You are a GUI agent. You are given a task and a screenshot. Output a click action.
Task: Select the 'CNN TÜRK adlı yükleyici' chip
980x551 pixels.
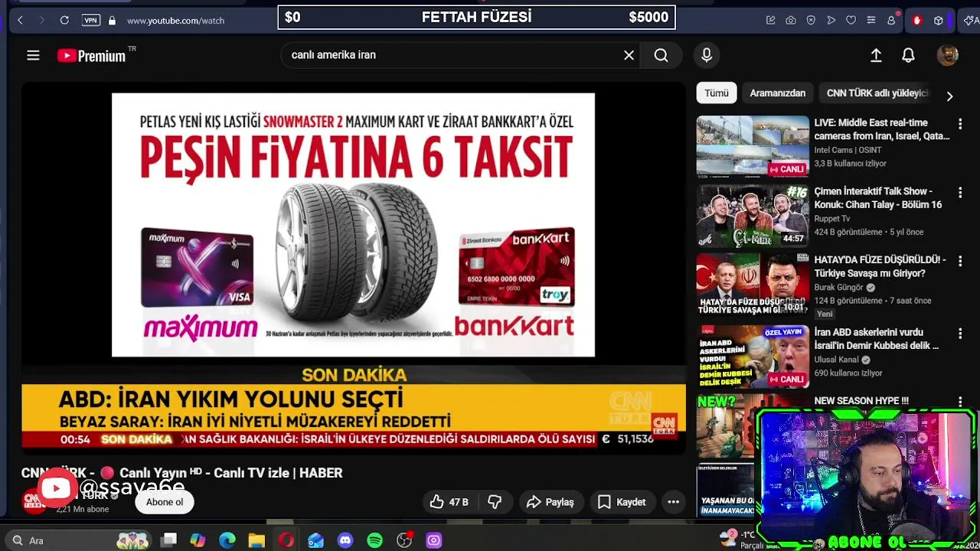877,93
